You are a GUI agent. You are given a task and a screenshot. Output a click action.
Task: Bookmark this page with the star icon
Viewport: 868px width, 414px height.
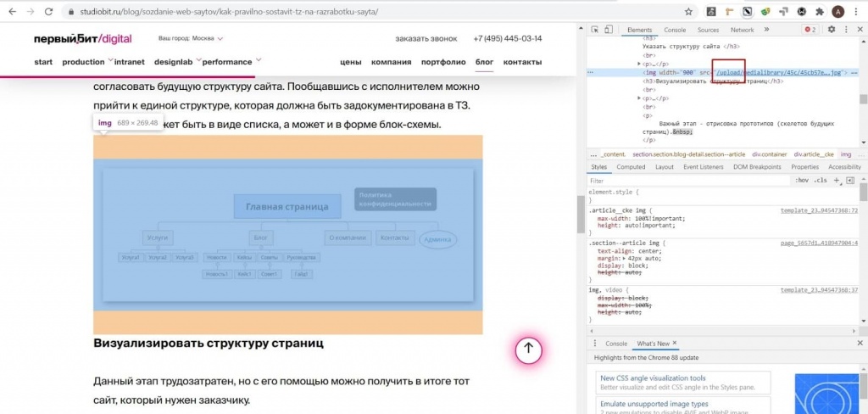pyautogui.click(x=688, y=12)
